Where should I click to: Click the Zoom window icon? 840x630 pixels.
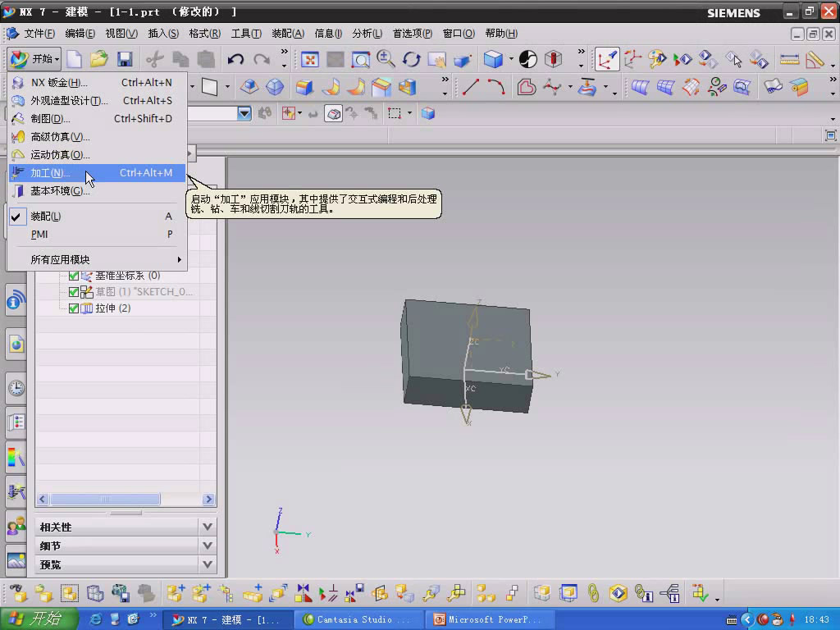click(361, 59)
